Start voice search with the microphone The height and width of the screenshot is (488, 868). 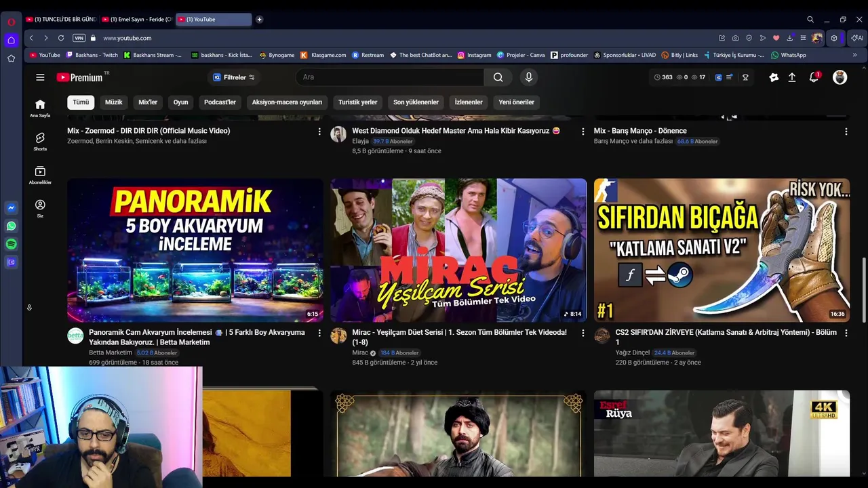click(529, 77)
